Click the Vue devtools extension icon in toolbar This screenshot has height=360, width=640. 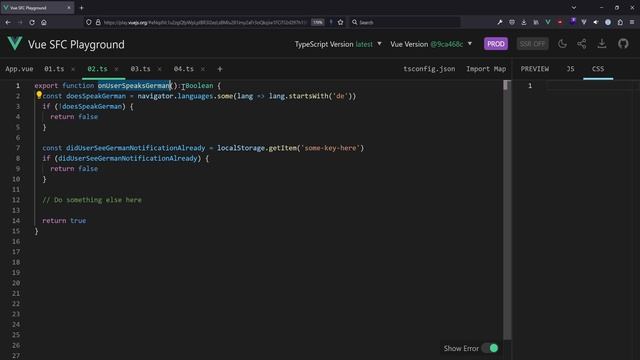pos(548,22)
